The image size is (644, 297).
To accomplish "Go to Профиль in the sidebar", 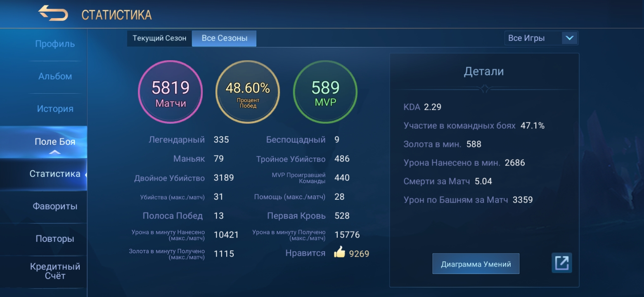I will (55, 44).
